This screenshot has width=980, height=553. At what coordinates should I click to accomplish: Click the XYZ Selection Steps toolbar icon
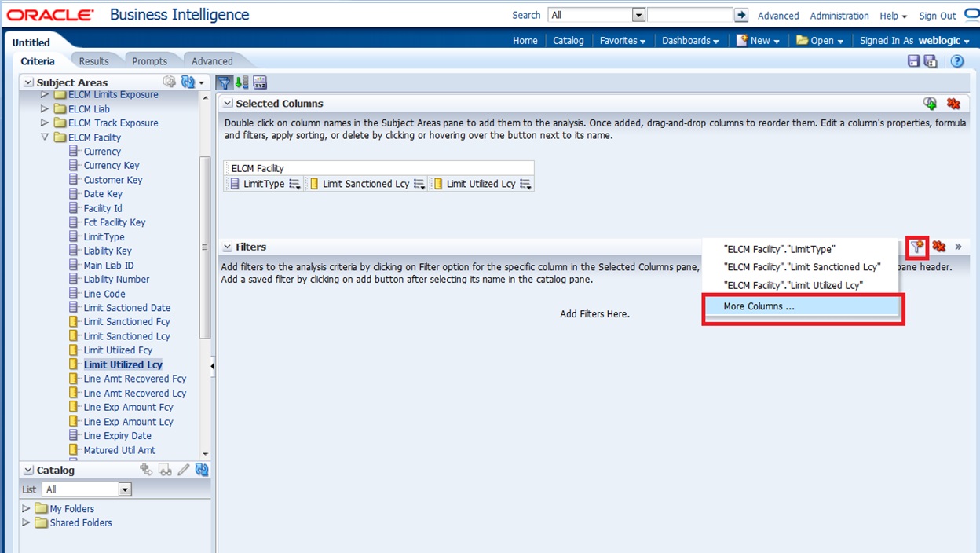[260, 82]
